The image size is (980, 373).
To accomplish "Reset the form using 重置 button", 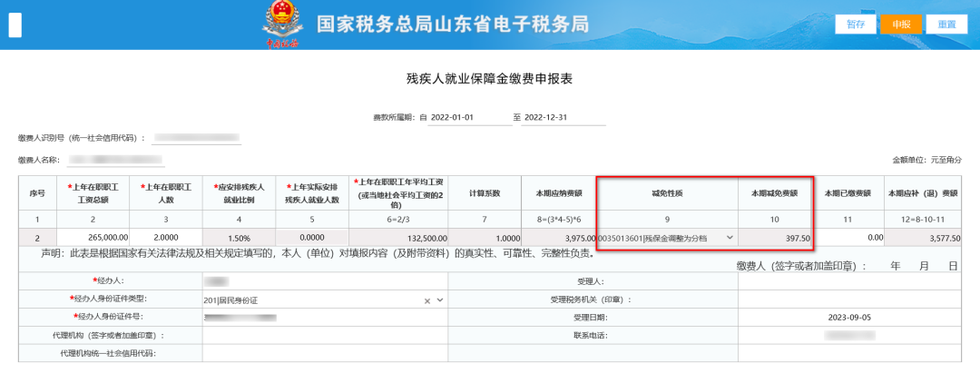I will click(x=946, y=25).
